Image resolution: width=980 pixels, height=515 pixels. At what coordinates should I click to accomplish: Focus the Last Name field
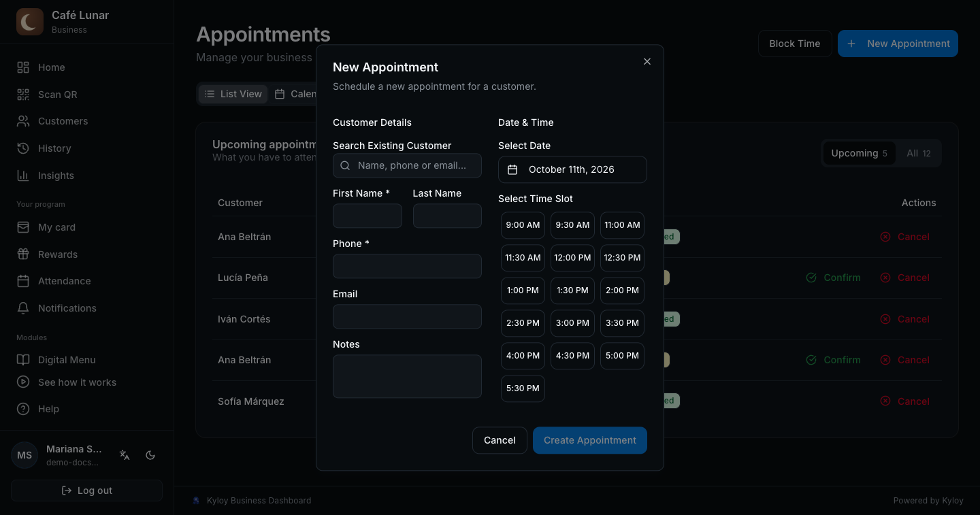coord(447,216)
